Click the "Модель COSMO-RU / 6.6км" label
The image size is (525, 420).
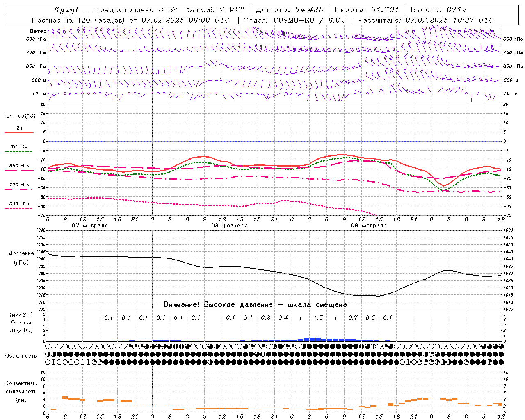click(x=296, y=20)
